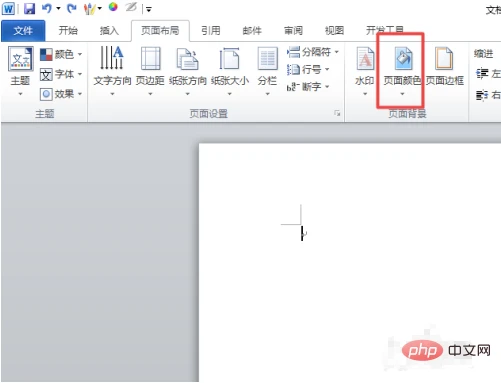Save the document with the floppy disk icon
501x383 pixels.
29,9
